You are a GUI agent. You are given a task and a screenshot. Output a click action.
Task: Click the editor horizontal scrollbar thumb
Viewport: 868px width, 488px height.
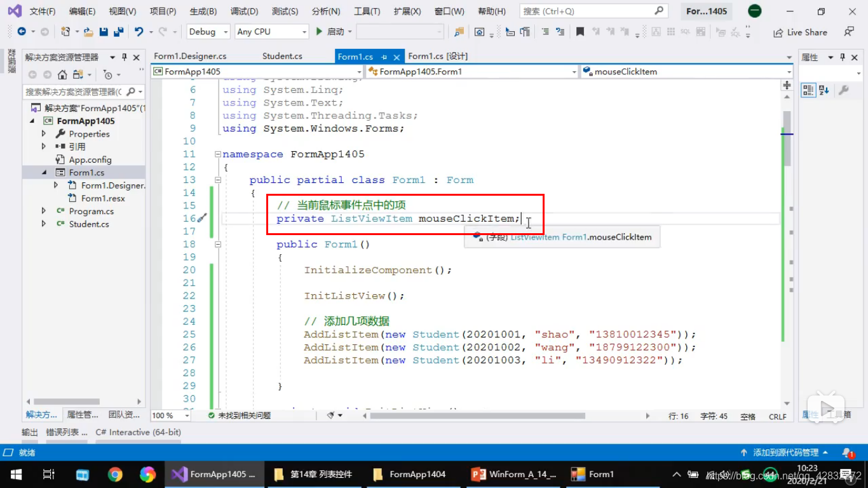(x=478, y=416)
